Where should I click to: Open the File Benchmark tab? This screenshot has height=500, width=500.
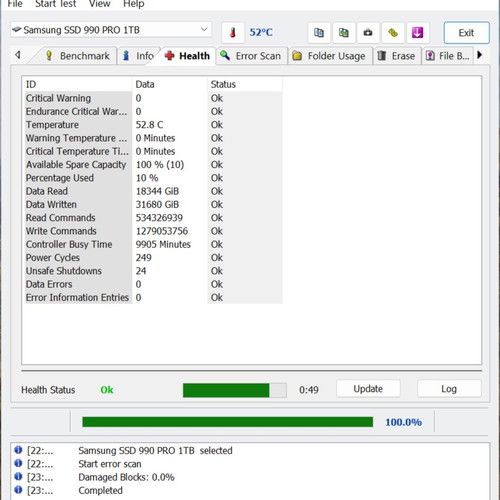[x=448, y=56]
